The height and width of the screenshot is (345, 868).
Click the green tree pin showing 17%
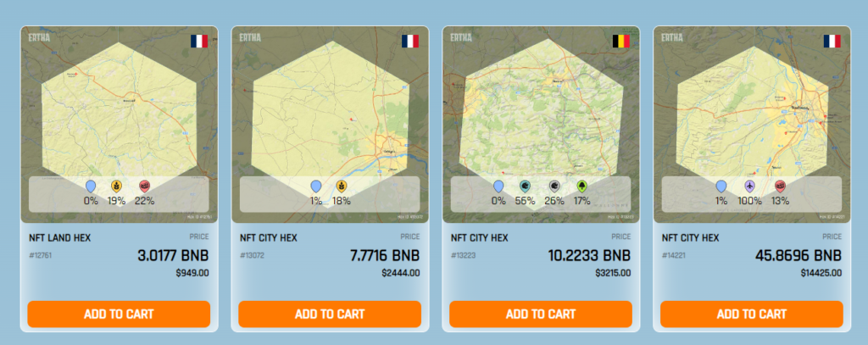tap(582, 186)
